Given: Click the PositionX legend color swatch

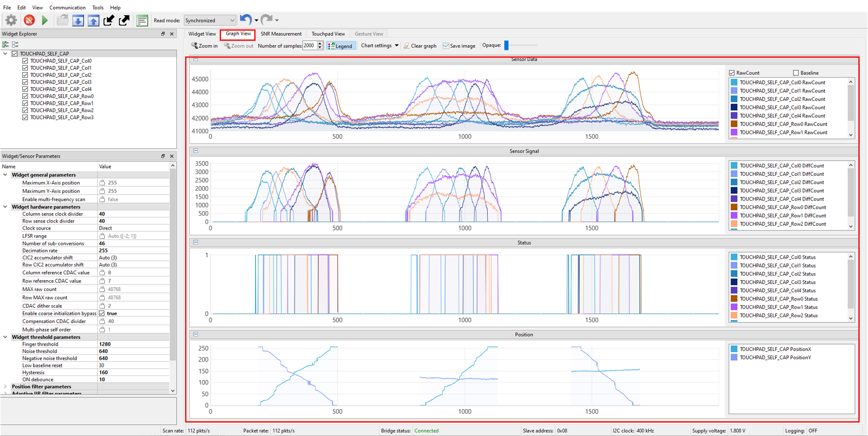Looking at the screenshot, I should pos(734,349).
